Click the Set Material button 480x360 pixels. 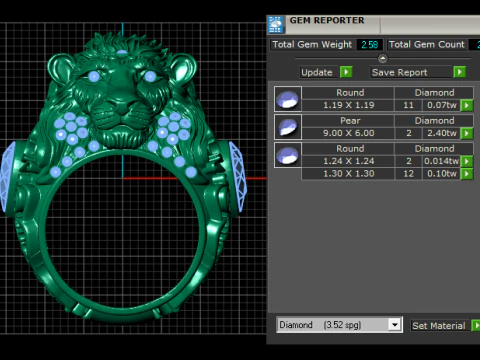[x=440, y=326]
